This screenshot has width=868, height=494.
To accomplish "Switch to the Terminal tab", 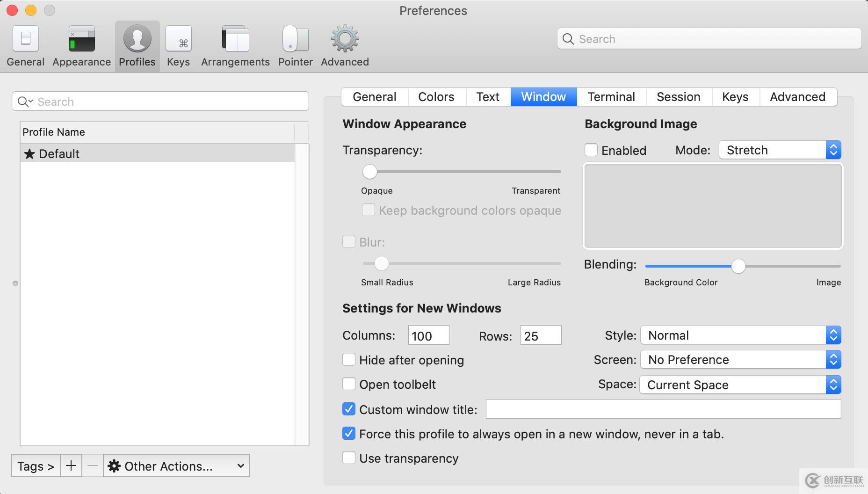I will 611,97.
